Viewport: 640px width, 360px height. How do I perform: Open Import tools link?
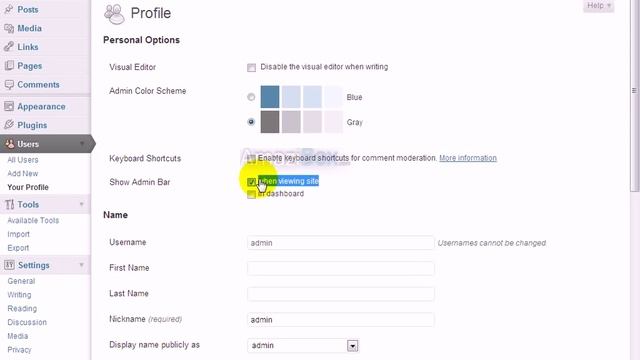tap(18, 234)
